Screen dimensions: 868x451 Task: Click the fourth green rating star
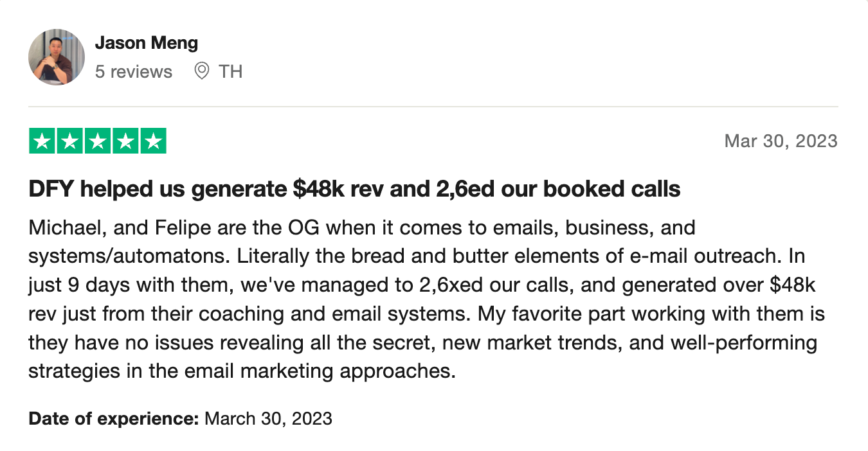pos(125,141)
